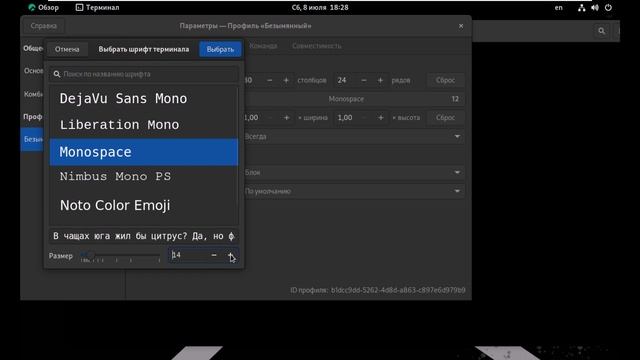This screenshot has height=360, width=640.
Task: Click the magnifier icon in font search
Action: click(x=57, y=74)
